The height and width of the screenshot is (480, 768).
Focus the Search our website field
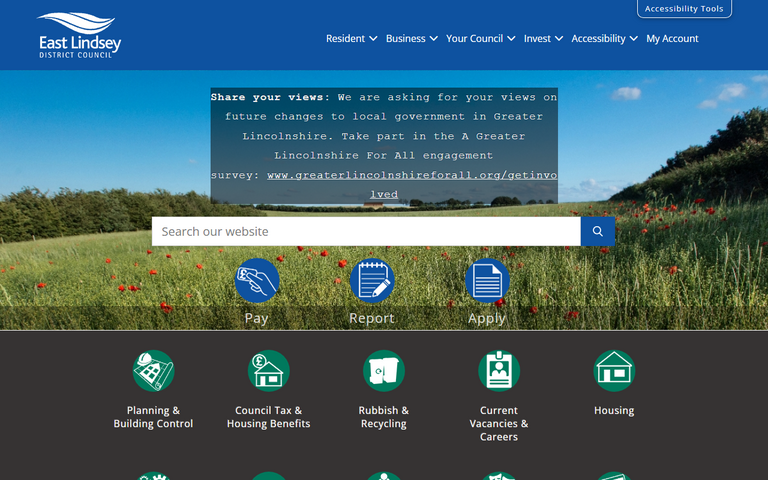(366, 231)
